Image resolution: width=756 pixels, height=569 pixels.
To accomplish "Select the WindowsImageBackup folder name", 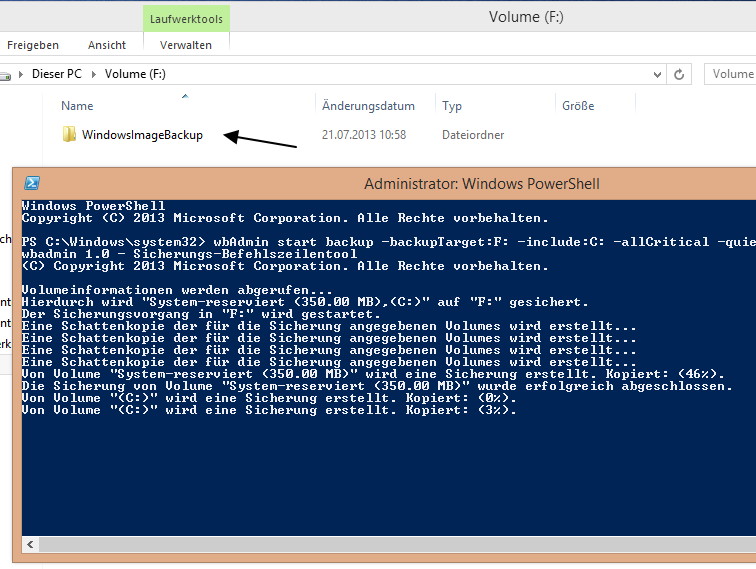I will (142, 135).
